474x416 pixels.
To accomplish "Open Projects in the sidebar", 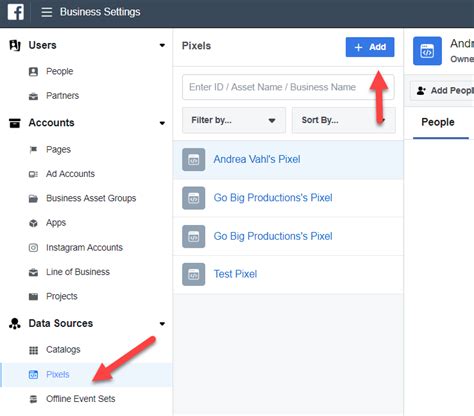I will 62,297.
